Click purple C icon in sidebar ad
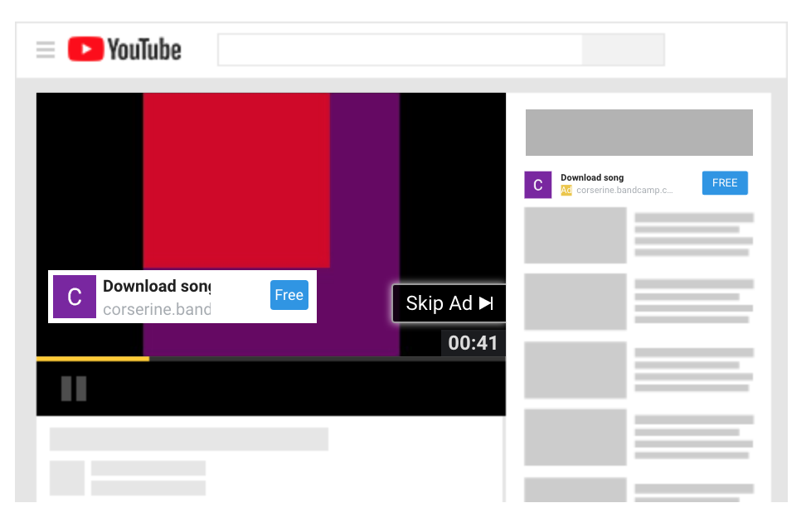Screen dimensions: 811x532 537,185
